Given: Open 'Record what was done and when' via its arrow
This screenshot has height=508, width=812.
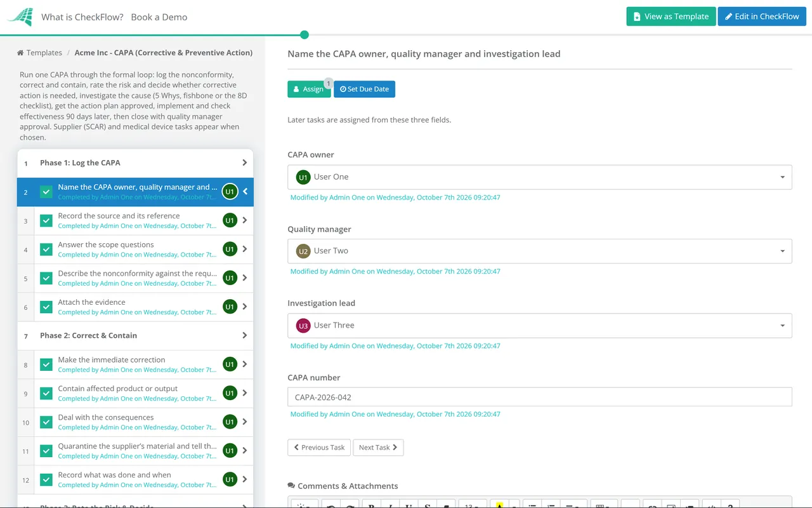Looking at the screenshot, I should [x=245, y=479].
